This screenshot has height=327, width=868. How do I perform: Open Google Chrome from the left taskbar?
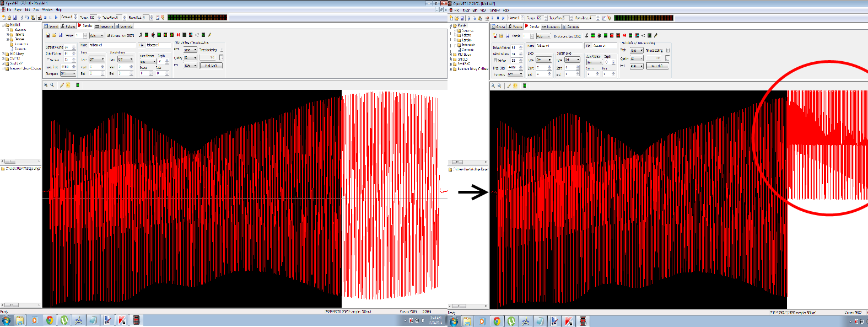(49, 320)
